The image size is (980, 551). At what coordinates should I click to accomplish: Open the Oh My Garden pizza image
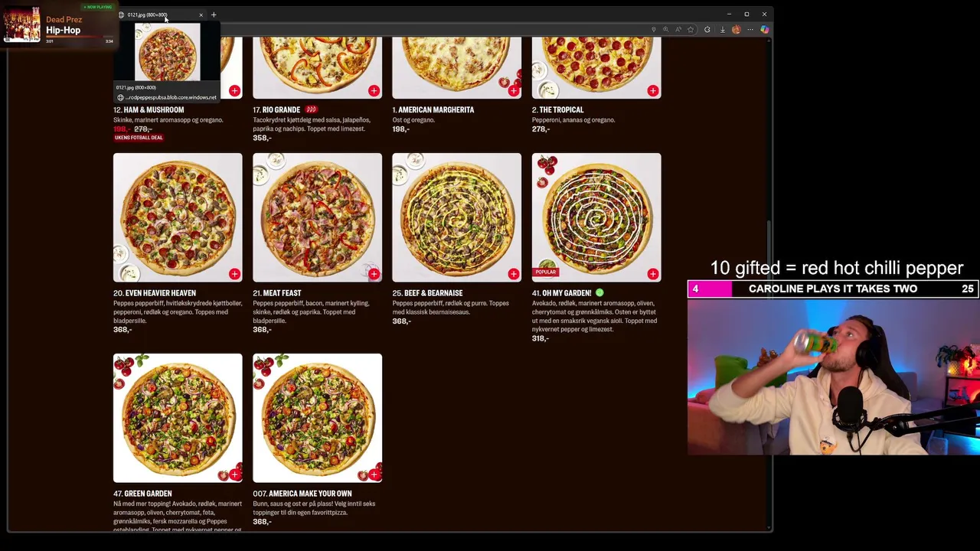tap(596, 217)
